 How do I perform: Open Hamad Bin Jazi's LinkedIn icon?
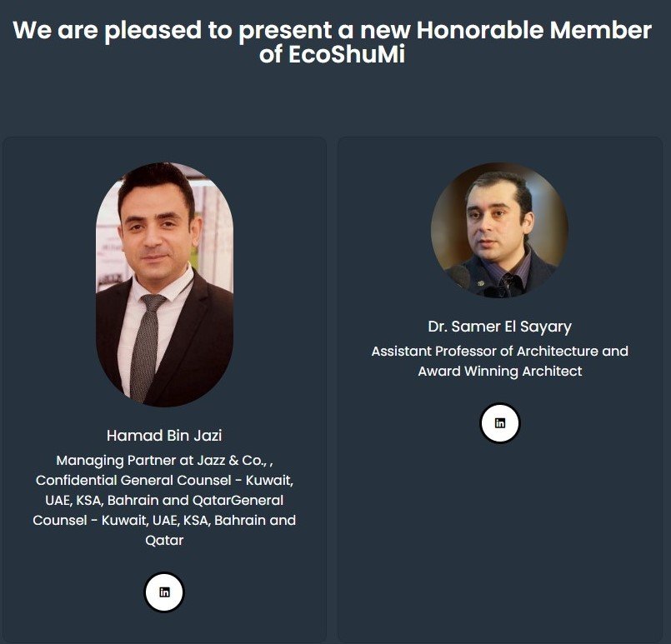[x=164, y=592]
